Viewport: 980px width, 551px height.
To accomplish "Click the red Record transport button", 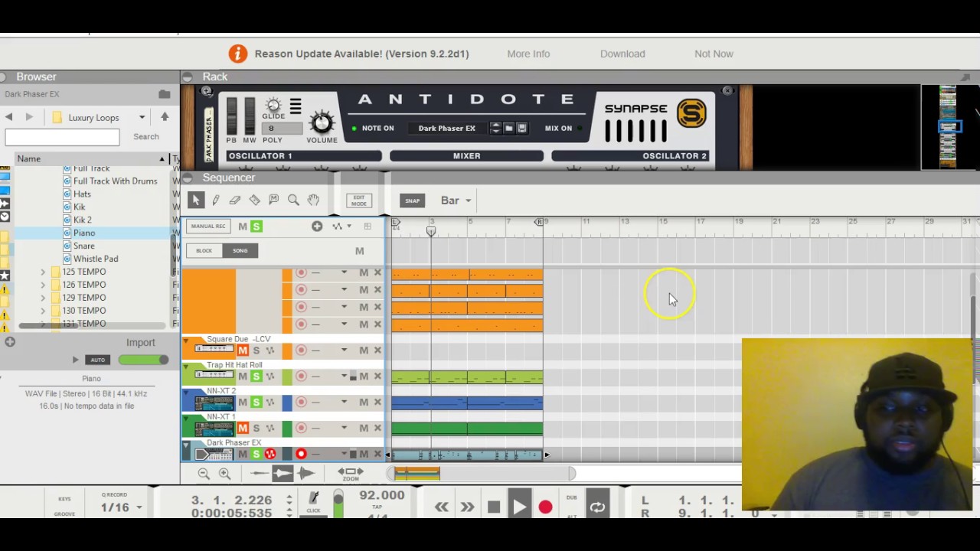I will [x=545, y=507].
